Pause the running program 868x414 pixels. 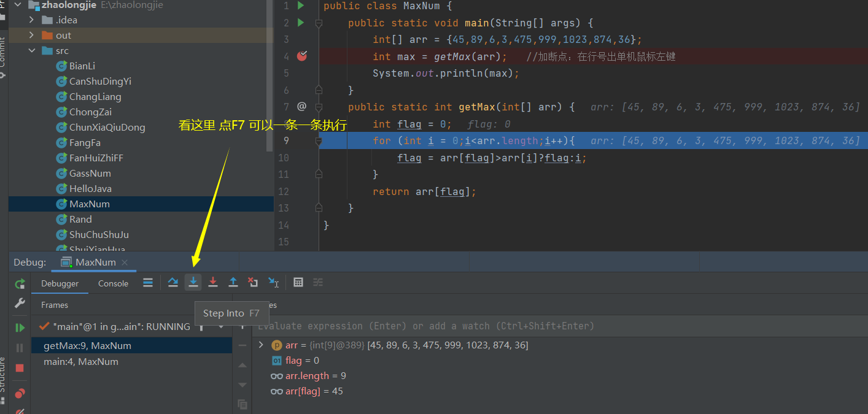(x=20, y=348)
